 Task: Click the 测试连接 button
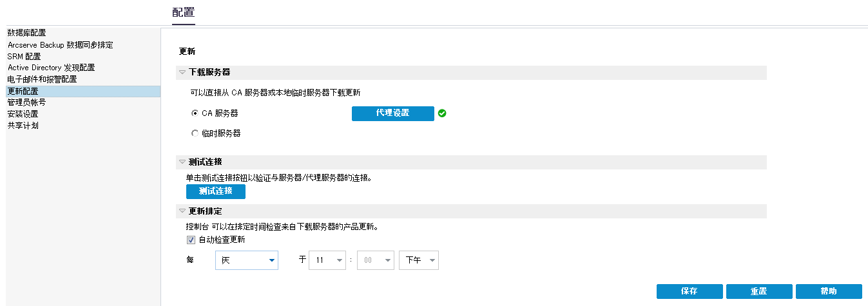[216, 191]
